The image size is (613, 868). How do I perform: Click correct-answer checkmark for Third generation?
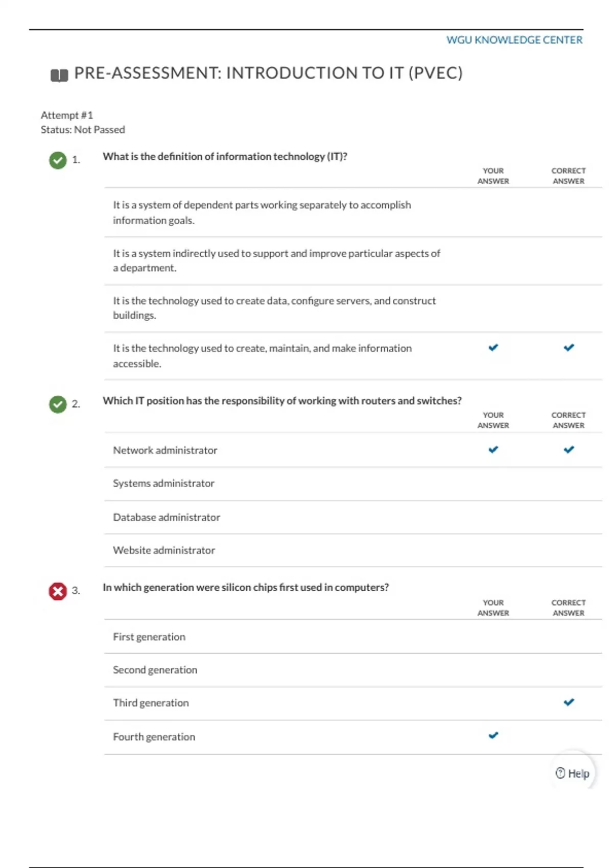pyautogui.click(x=569, y=703)
